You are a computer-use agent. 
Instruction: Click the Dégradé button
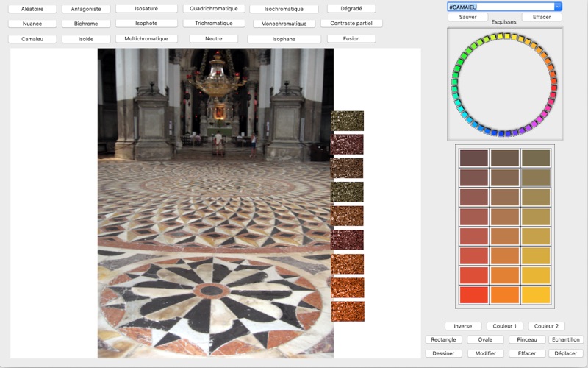tap(351, 8)
